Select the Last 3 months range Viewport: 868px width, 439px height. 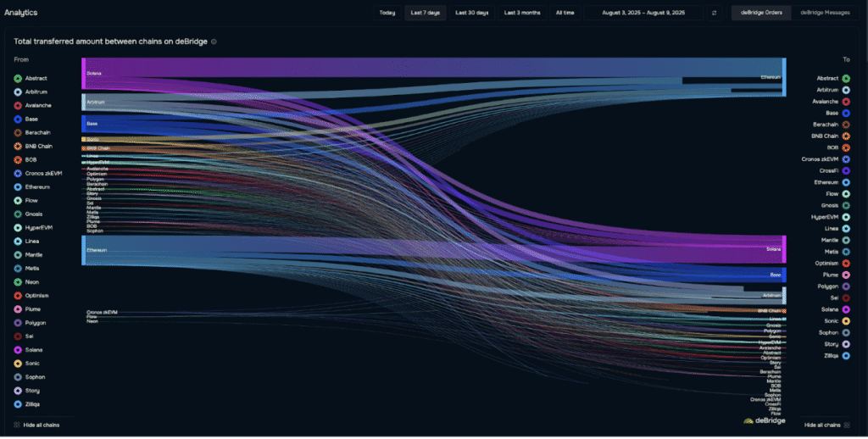[x=522, y=13]
